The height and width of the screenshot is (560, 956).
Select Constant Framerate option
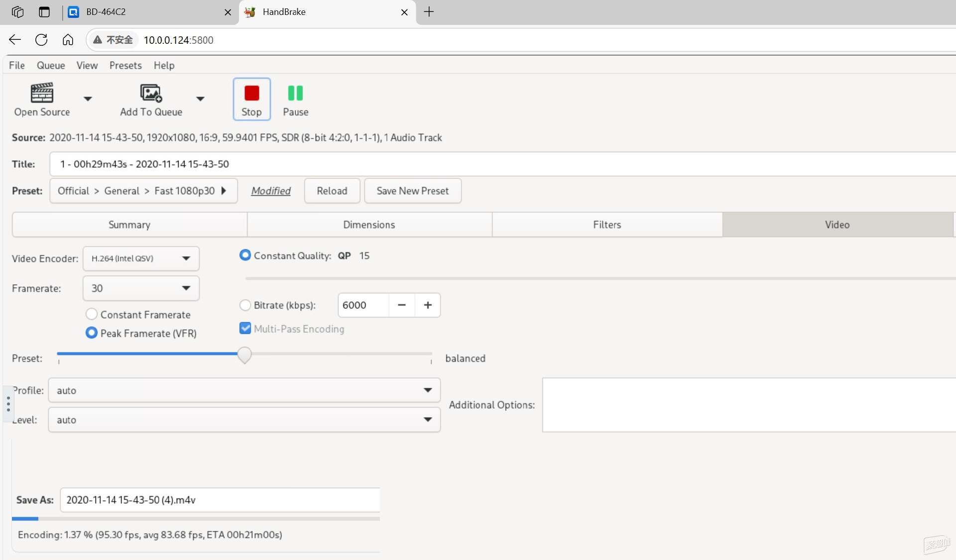[91, 314]
